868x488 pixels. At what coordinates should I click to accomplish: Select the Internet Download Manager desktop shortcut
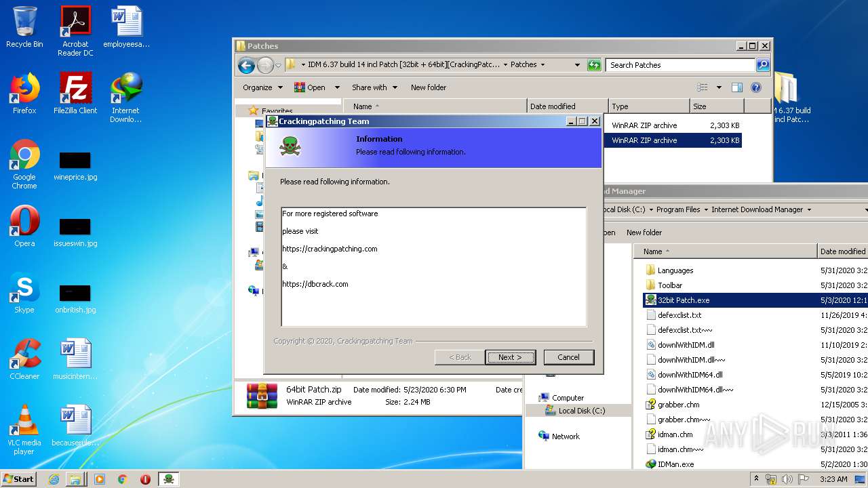pyautogui.click(x=126, y=98)
